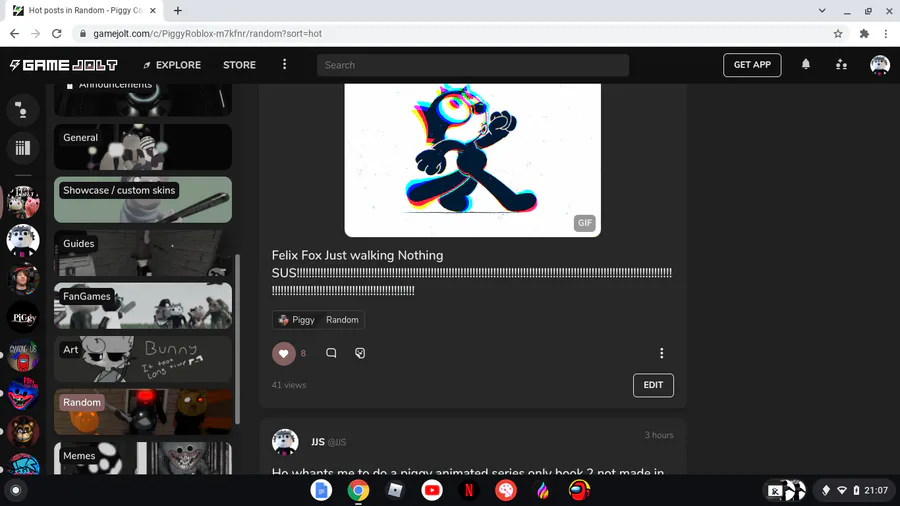Click the 3 hours timestamp link
Image resolution: width=900 pixels, height=506 pixels.
(659, 435)
